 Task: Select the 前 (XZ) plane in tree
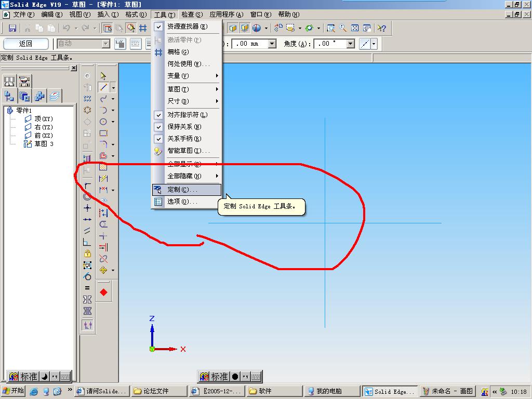click(39, 136)
